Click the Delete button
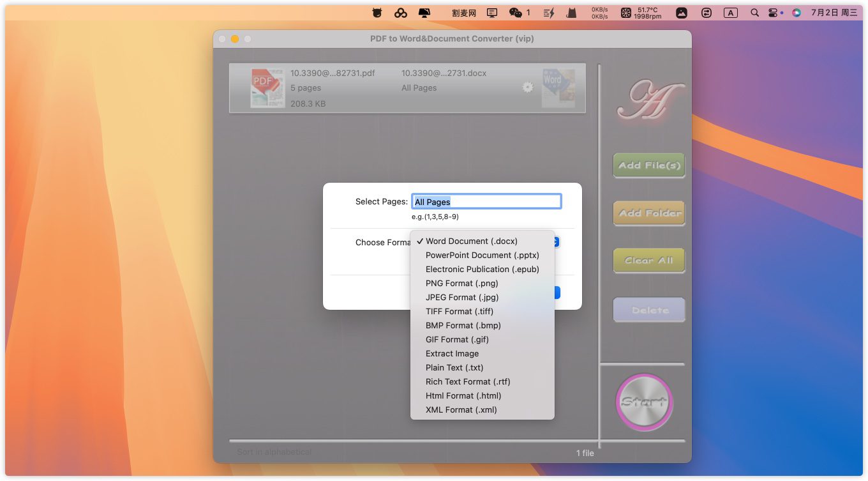868x481 pixels. [x=649, y=310]
